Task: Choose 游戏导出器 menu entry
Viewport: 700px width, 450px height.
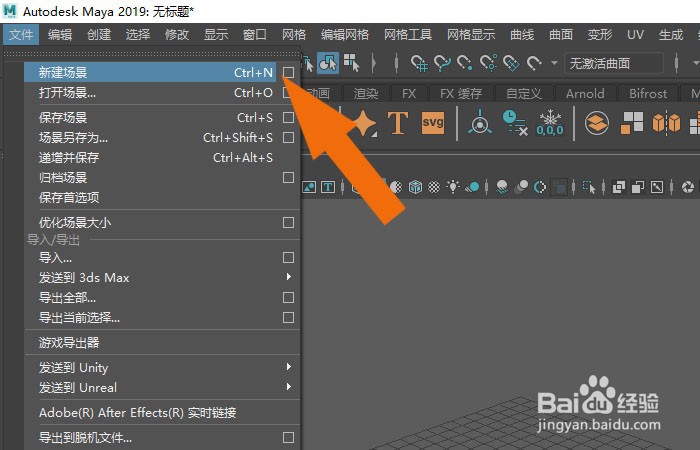Action: pos(162,343)
